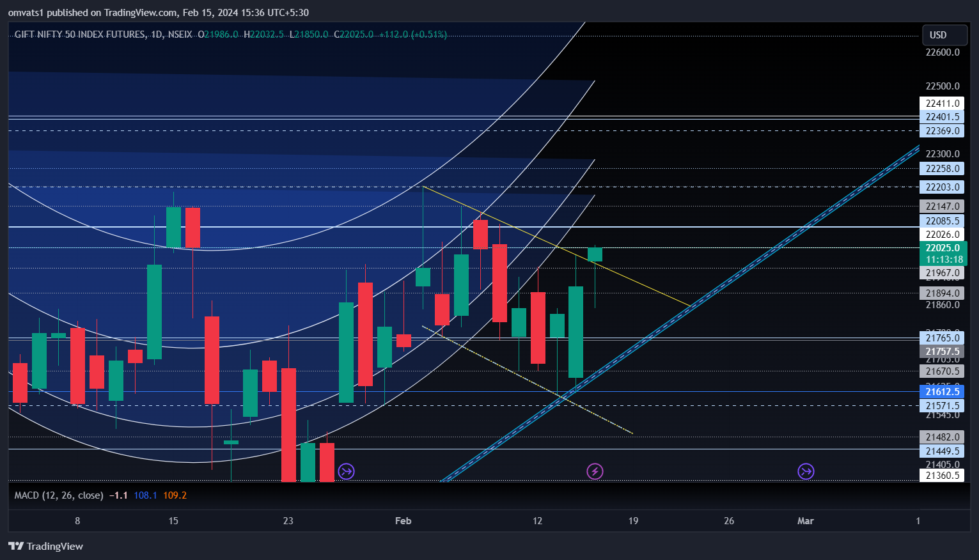Click the 21894.0 price label
979x560 pixels.
pyautogui.click(x=942, y=293)
